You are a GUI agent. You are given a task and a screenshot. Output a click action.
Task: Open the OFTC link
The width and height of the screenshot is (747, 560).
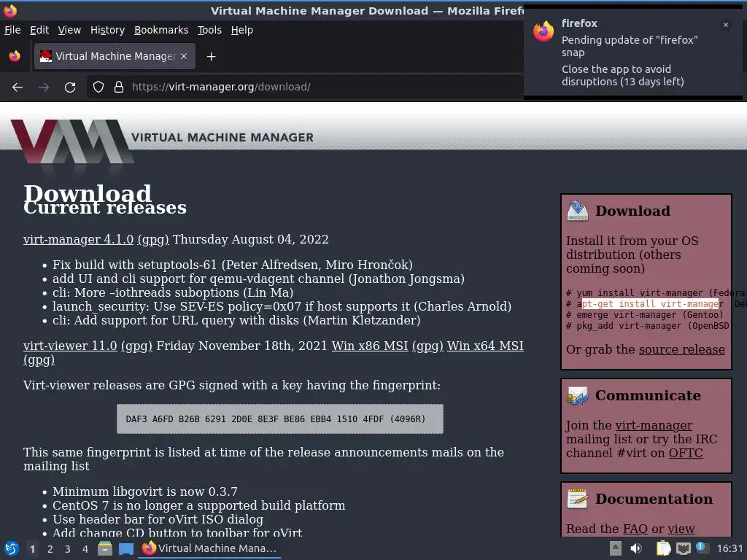686,453
